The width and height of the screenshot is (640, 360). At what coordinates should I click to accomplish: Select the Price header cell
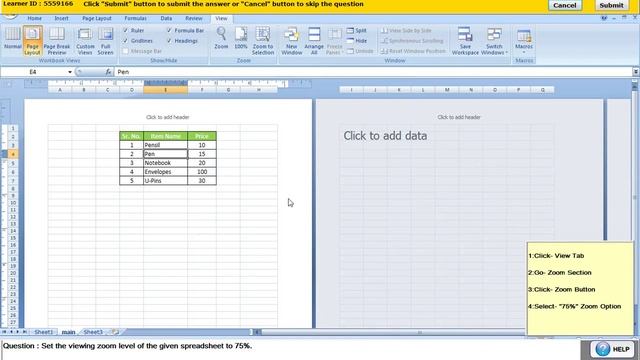pyautogui.click(x=202, y=136)
